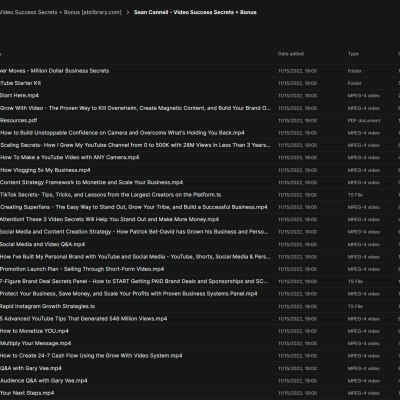Open the atslibrary.com parent breadcrumb folder
Image resolution: width=400 pixels, height=400 pixels.
pyautogui.click(x=60, y=12)
